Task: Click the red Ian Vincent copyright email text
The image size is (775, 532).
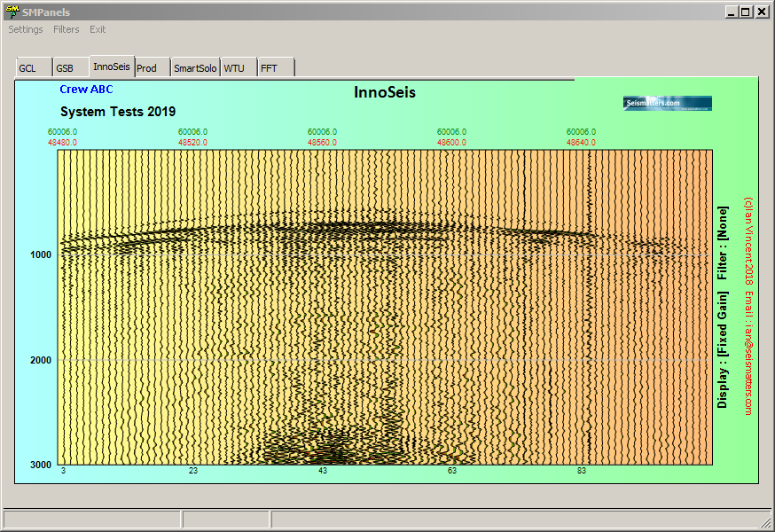Action: tap(748, 306)
